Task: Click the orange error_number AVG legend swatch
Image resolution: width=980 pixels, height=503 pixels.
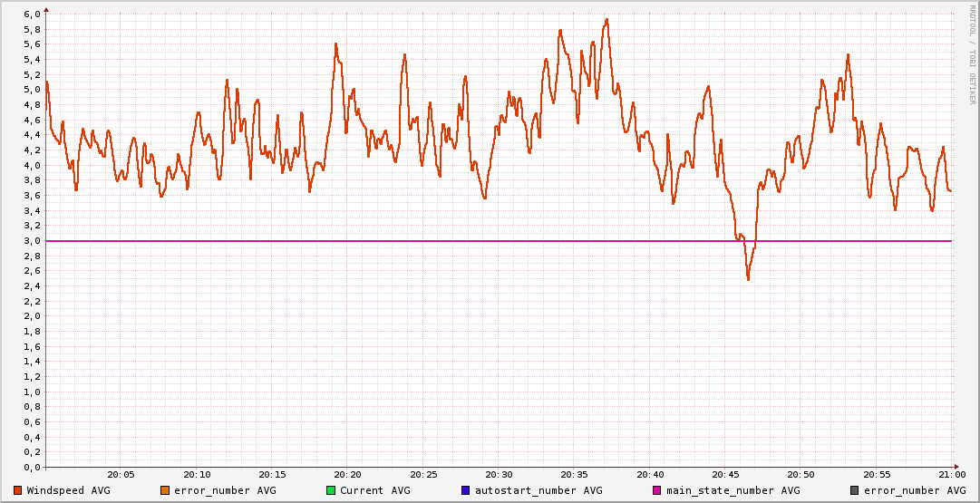Action: [x=164, y=490]
